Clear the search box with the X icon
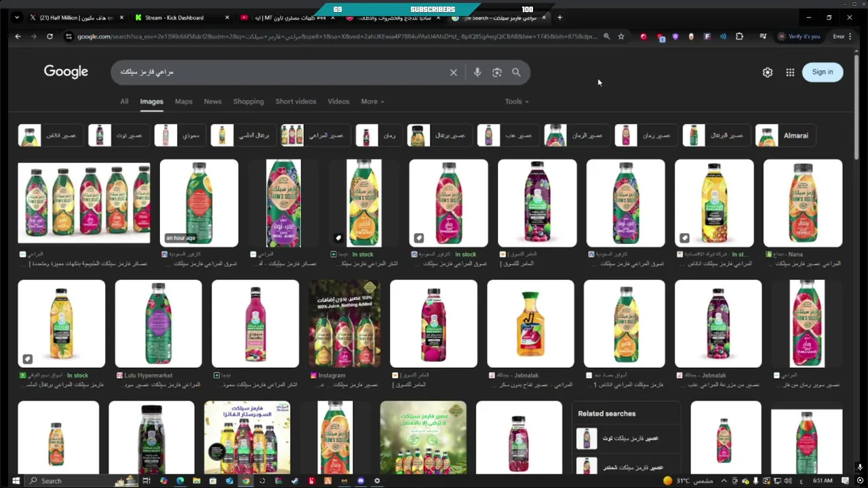The height and width of the screenshot is (488, 868). click(x=454, y=73)
